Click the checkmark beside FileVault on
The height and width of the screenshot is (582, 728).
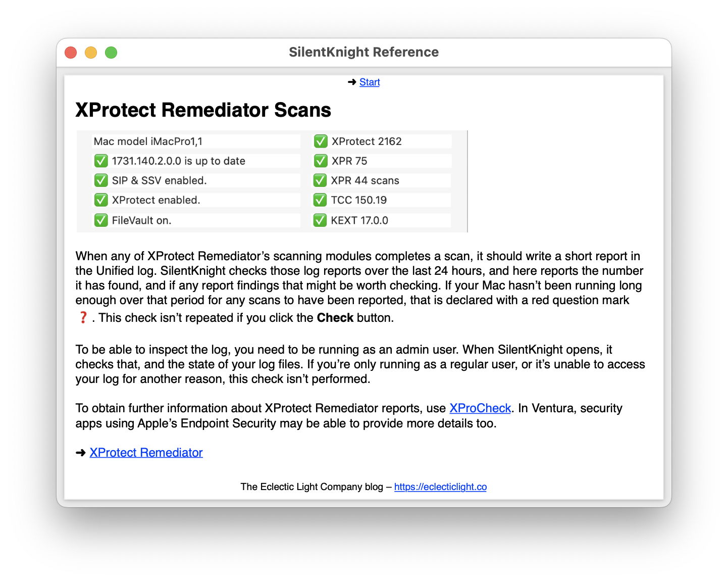coord(101,220)
